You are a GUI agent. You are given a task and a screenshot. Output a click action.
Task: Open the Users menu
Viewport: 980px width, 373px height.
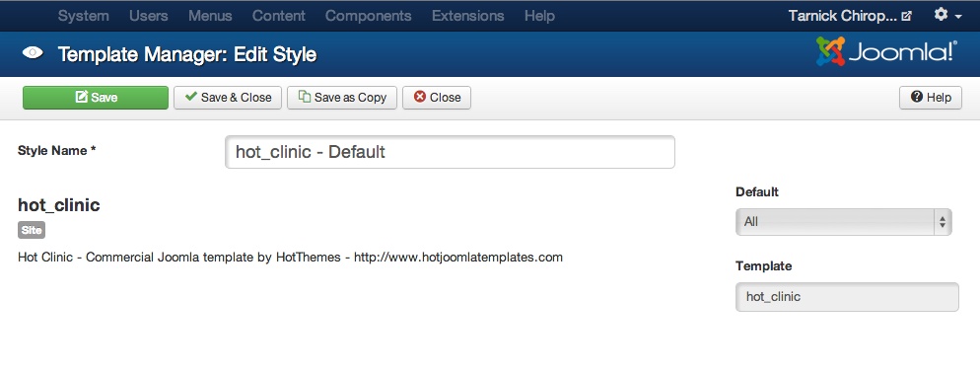coord(148,16)
